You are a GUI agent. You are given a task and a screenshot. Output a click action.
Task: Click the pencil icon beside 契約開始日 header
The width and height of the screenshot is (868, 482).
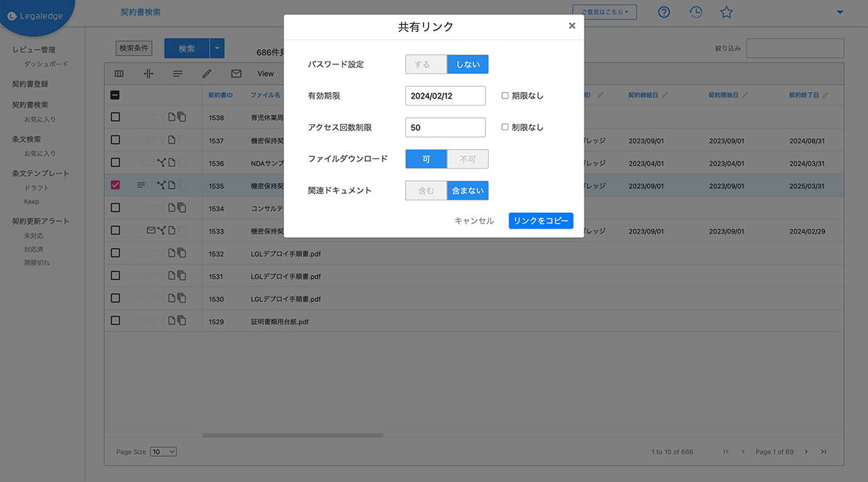745,95
